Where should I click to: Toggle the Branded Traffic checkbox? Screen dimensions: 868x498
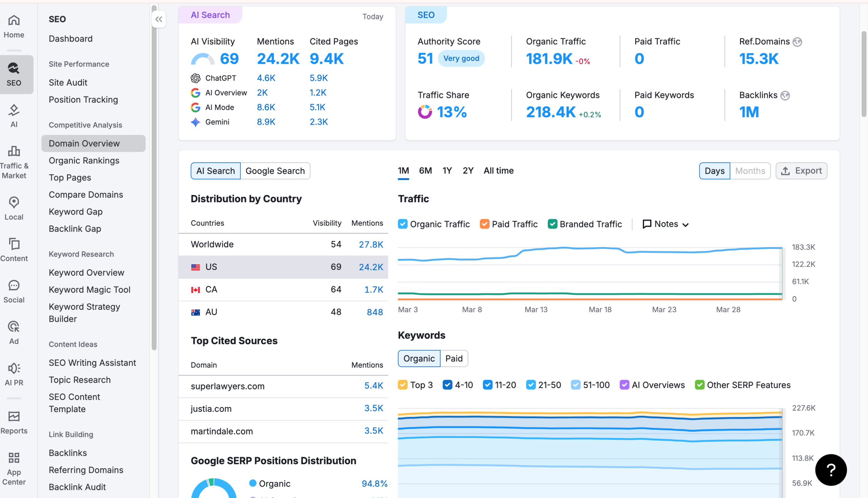(552, 224)
